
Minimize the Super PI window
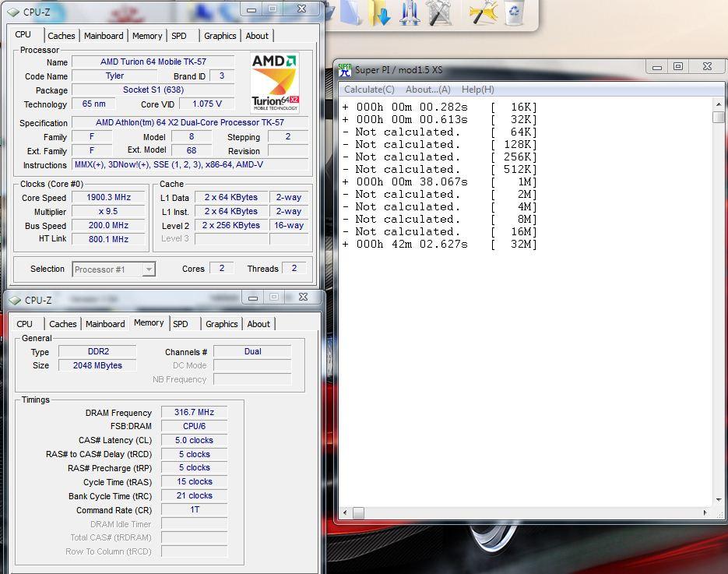[657, 67]
